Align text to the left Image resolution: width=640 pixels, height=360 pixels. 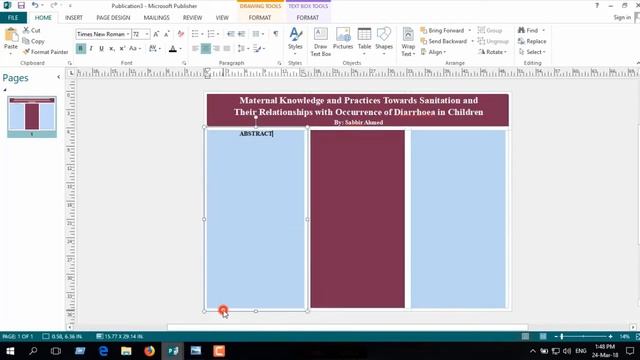[x=195, y=49]
